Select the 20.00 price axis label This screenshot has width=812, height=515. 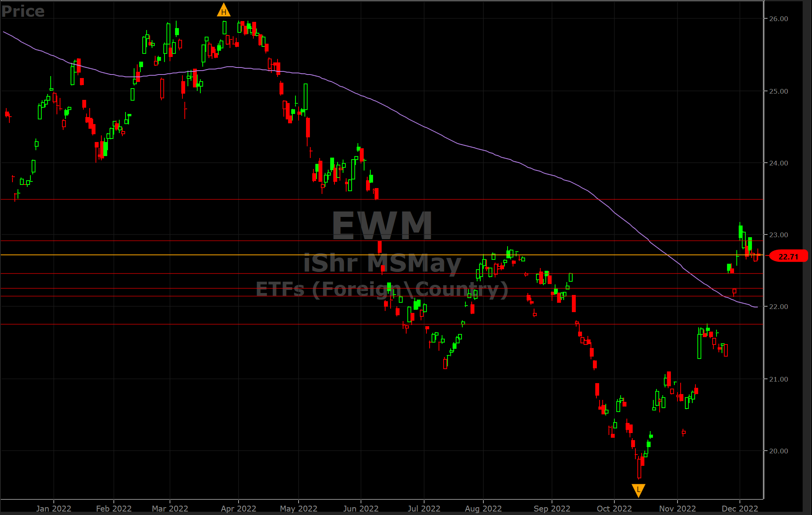pos(778,451)
